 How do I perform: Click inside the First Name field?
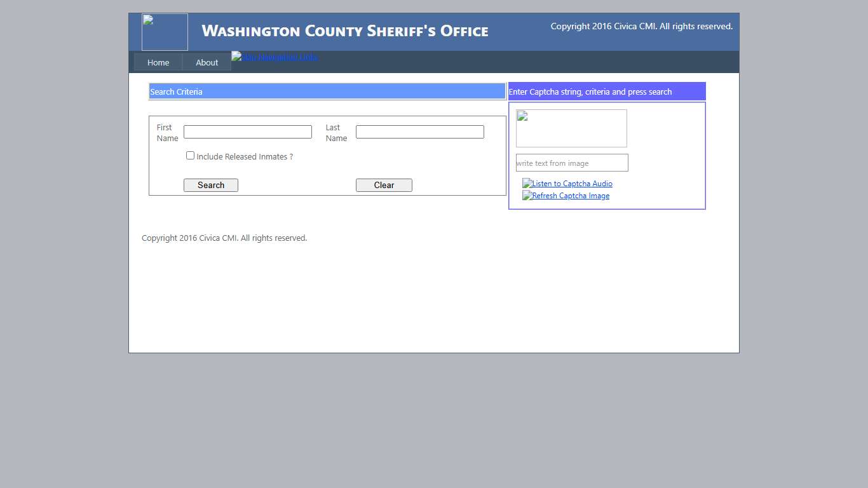(247, 132)
